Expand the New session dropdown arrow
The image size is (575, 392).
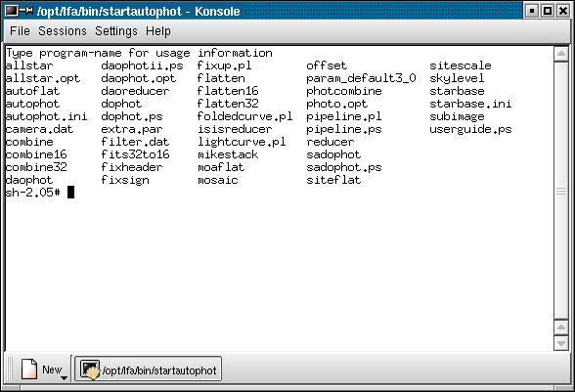[65, 377]
